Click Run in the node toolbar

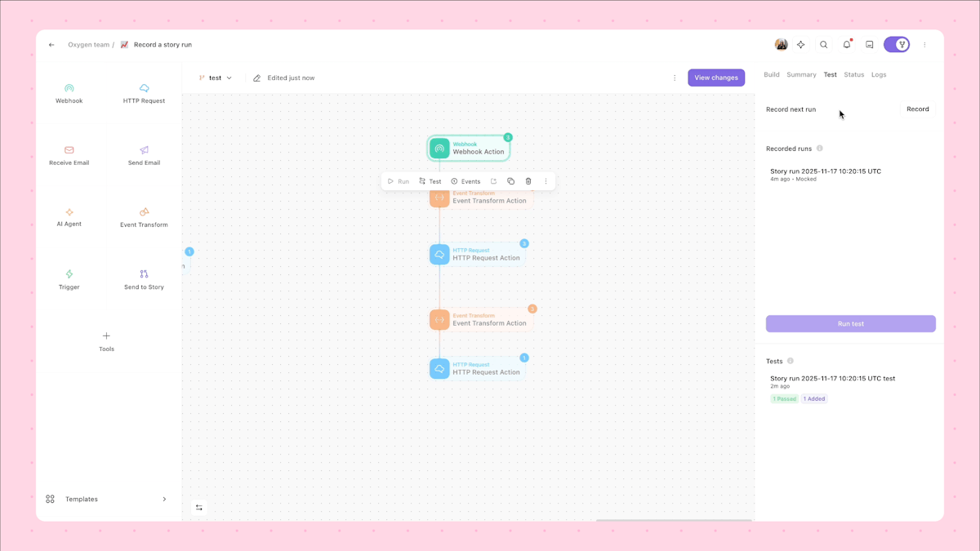pos(399,181)
